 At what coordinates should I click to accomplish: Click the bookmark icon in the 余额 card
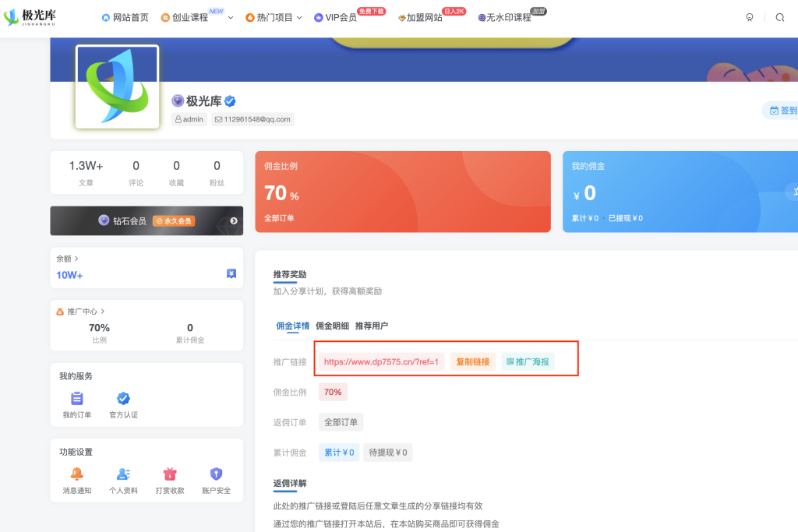(230, 273)
